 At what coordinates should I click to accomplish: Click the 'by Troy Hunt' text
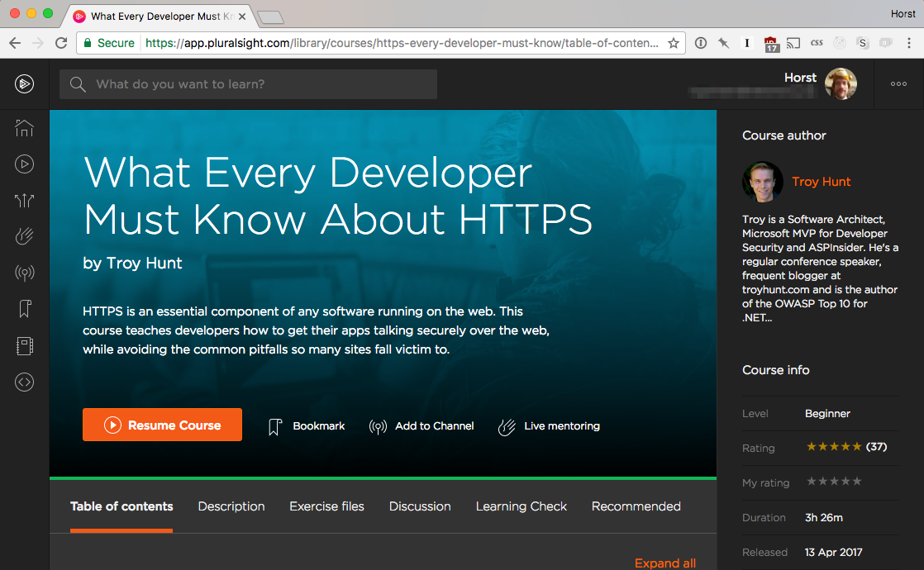point(132,263)
